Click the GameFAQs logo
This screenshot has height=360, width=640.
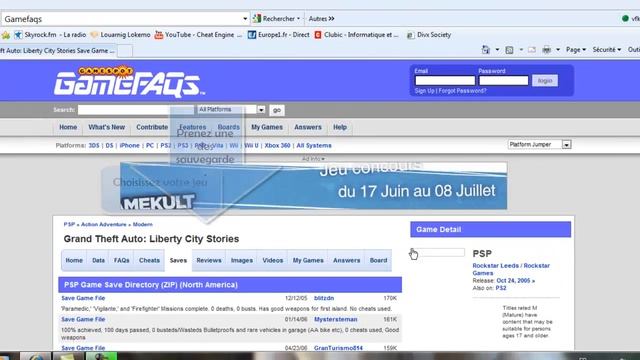point(129,82)
